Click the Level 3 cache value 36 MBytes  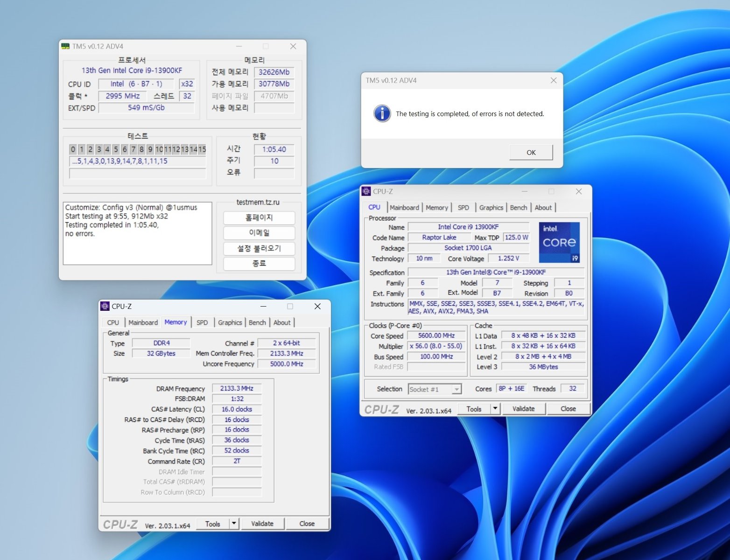543,367
